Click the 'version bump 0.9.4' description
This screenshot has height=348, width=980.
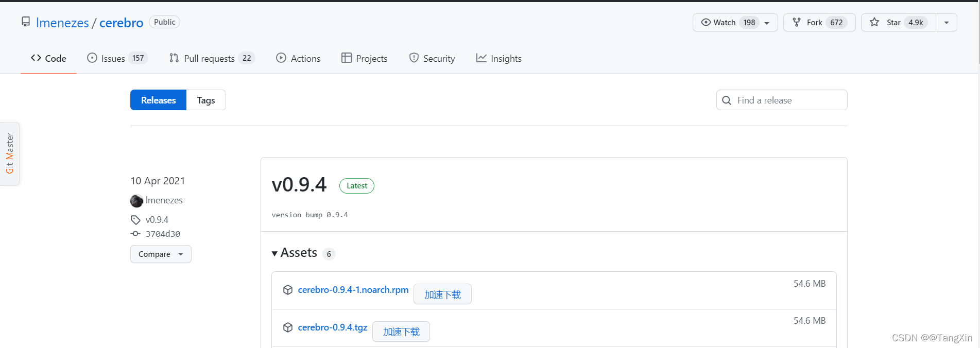click(x=310, y=215)
